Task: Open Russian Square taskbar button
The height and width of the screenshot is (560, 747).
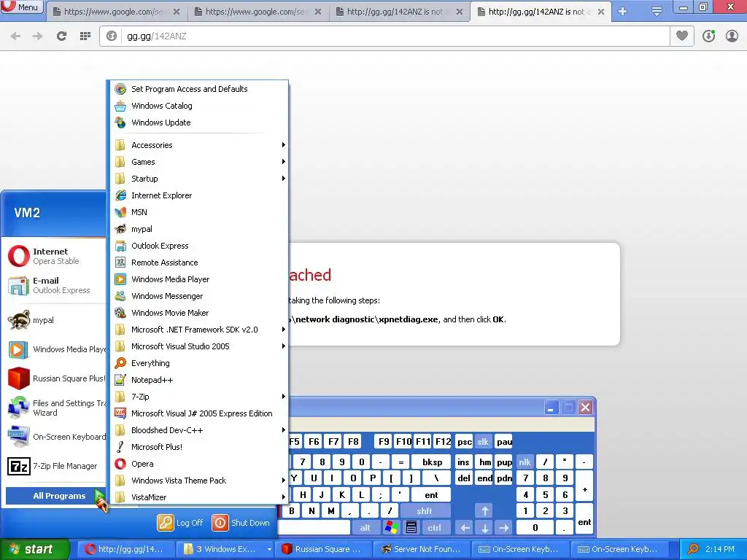Action: click(x=325, y=549)
